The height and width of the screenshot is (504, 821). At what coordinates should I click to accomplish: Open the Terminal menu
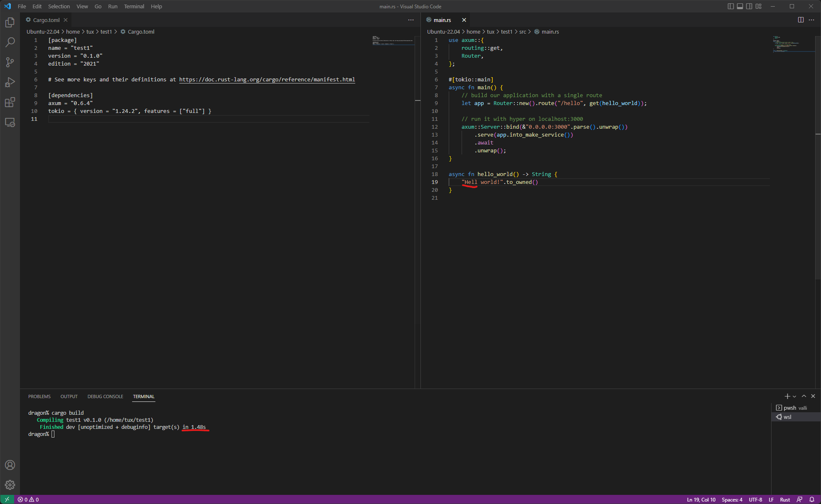[x=134, y=6]
